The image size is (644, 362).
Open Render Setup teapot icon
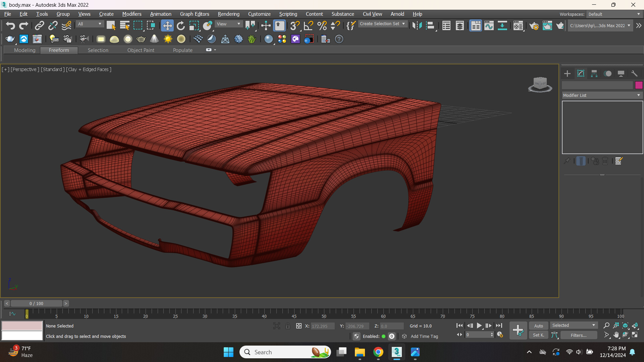[x=534, y=26]
